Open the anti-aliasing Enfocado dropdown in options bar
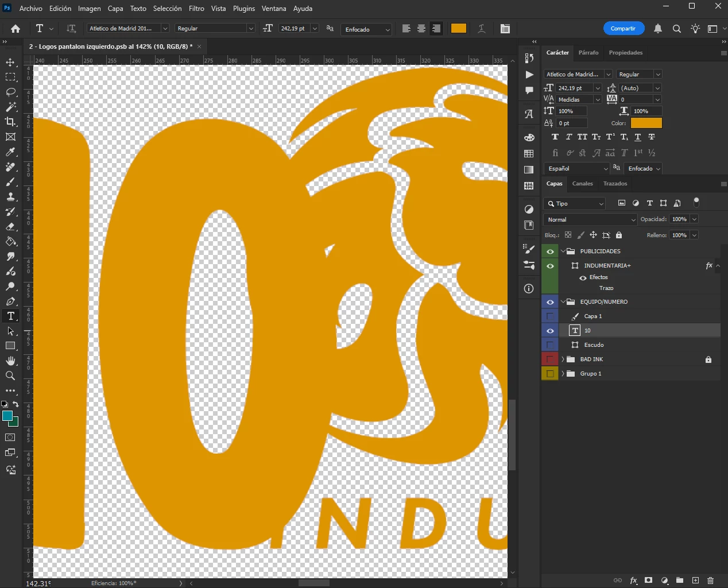Viewport: 728px width, 588px height. [x=366, y=29]
